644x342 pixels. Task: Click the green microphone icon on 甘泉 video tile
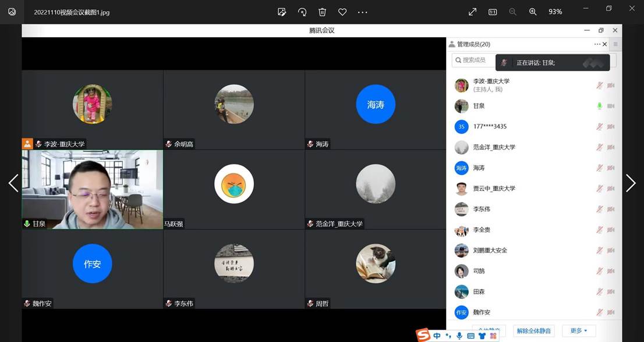pyautogui.click(x=27, y=224)
